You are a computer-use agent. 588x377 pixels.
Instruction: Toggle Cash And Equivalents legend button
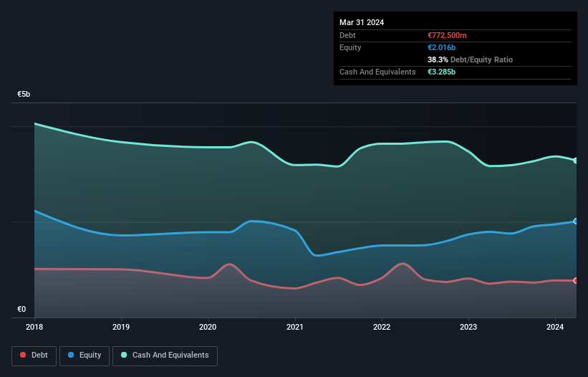pyautogui.click(x=165, y=355)
